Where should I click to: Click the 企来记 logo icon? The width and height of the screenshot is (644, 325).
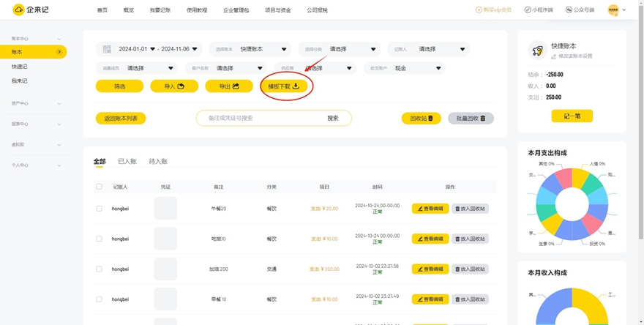coord(17,10)
